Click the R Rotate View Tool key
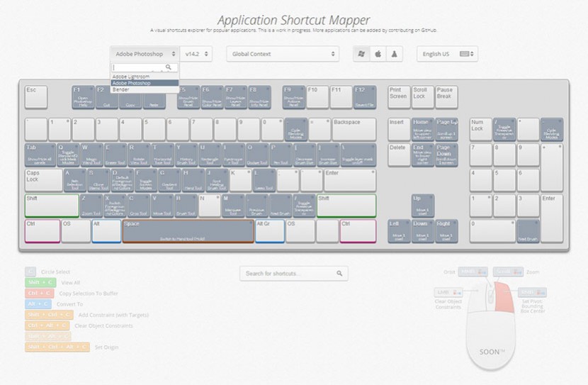 click(x=139, y=155)
